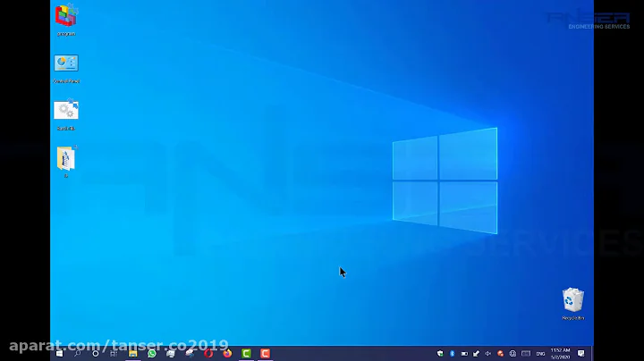Open volume speaker tray icon

point(488,354)
